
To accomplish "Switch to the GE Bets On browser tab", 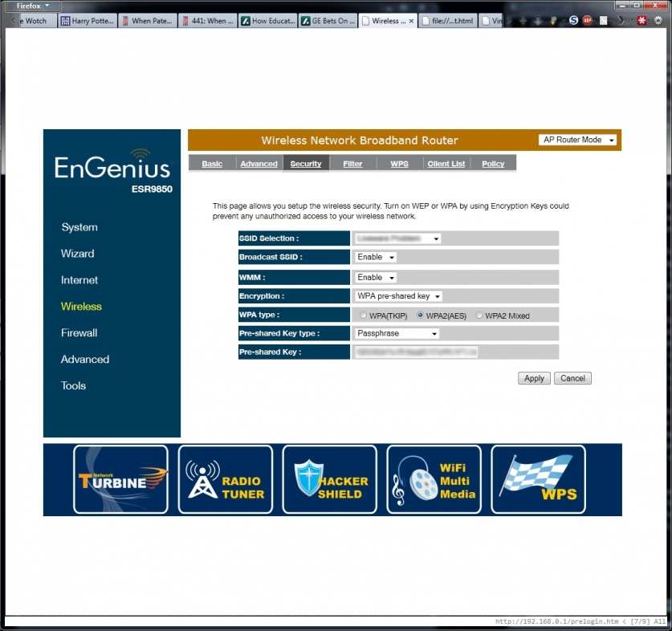I will [328, 21].
